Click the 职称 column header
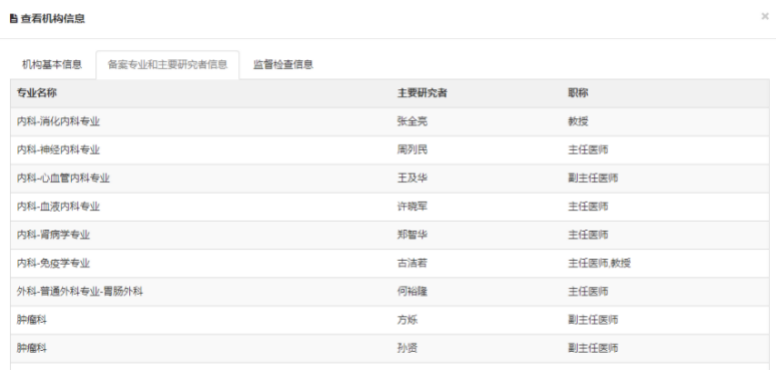The height and width of the screenshot is (370, 778). coord(578,93)
